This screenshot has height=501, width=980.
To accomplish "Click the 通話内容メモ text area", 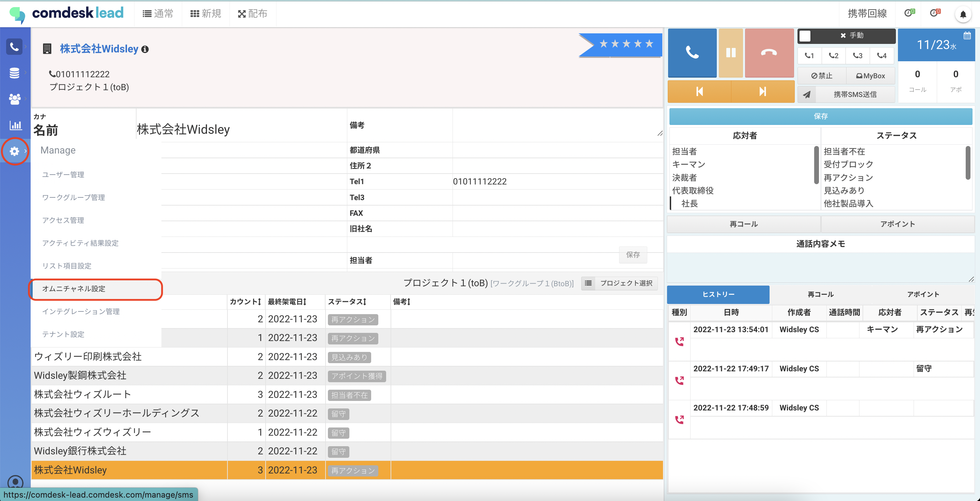I will [820, 268].
